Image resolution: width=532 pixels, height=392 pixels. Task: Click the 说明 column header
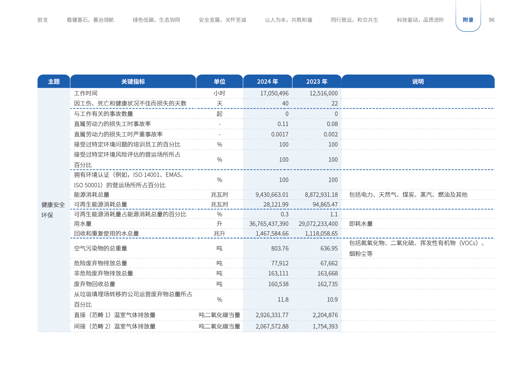pyautogui.click(x=418, y=81)
